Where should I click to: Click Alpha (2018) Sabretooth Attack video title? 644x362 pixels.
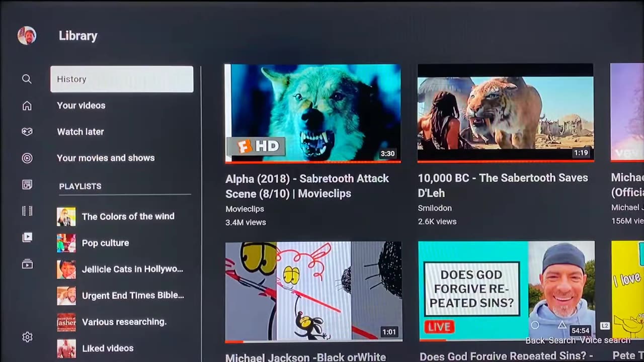(307, 186)
